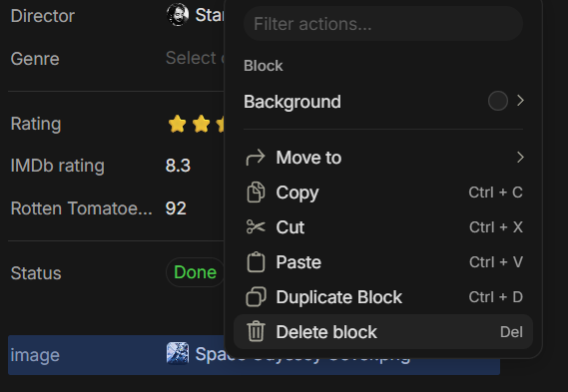Click the image file thumbnail
The width and height of the screenshot is (568, 392).
(x=178, y=353)
